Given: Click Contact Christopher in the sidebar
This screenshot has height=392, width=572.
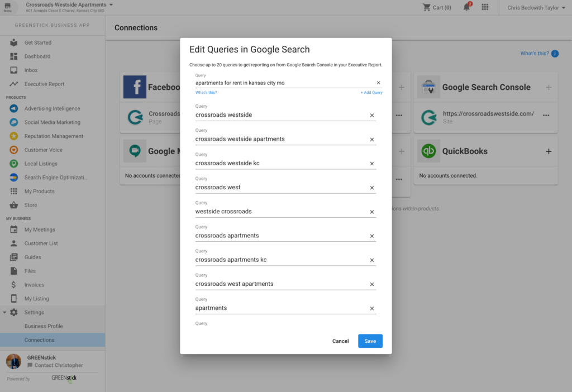Looking at the screenshot, I should [58, 365].
